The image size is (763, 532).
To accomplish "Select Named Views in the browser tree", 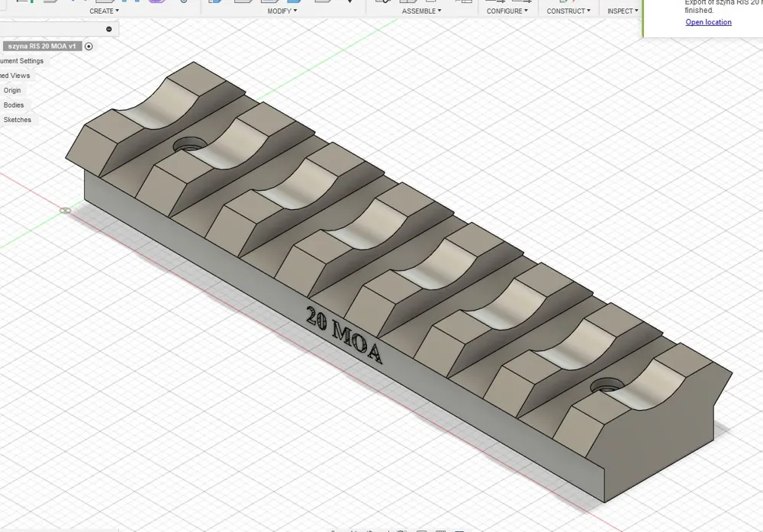I will 14,76.
